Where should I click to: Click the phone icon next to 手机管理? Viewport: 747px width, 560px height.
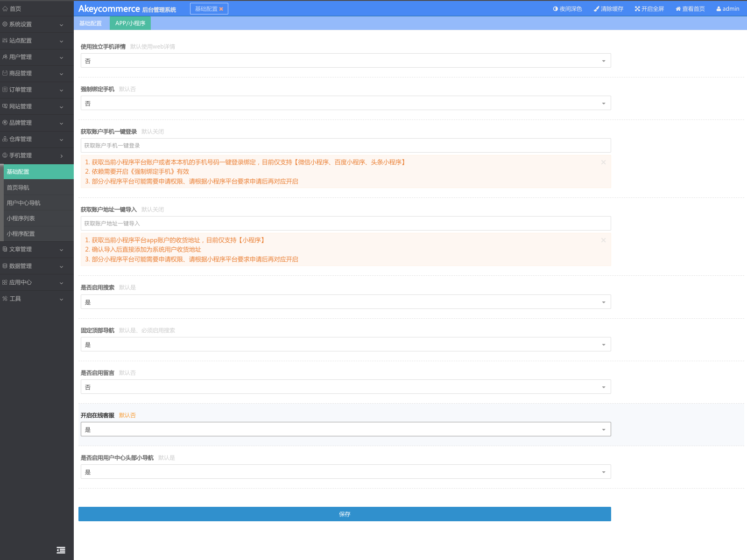tap(5, 155)
